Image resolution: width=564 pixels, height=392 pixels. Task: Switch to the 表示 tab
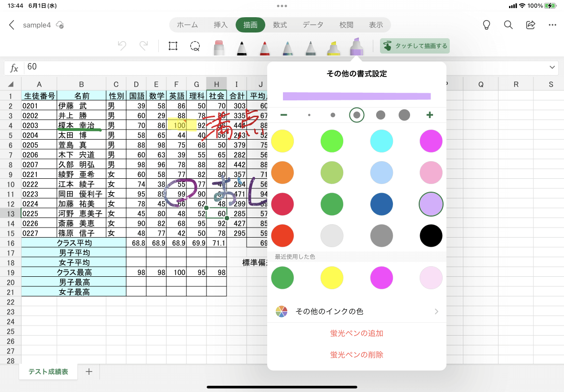376,25
